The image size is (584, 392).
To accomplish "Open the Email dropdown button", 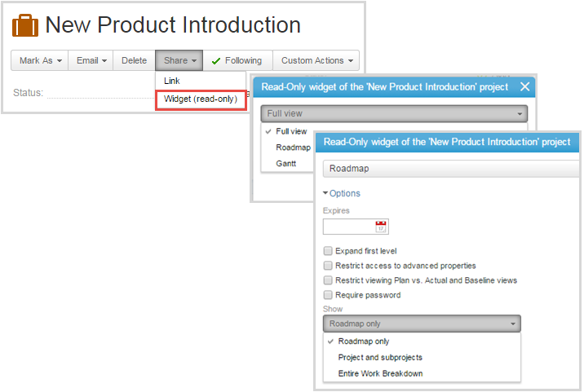I will [x=91, y=60].
